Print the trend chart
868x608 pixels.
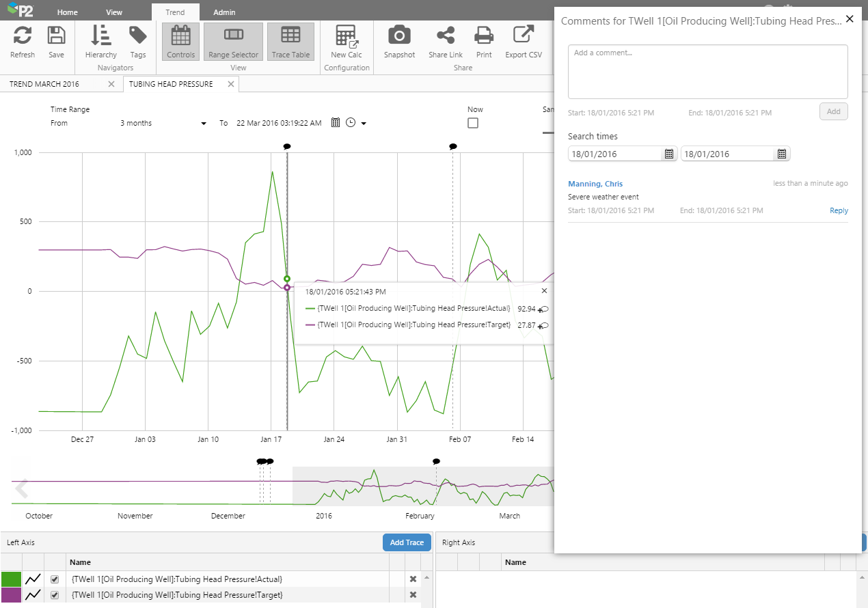point(484,36)
